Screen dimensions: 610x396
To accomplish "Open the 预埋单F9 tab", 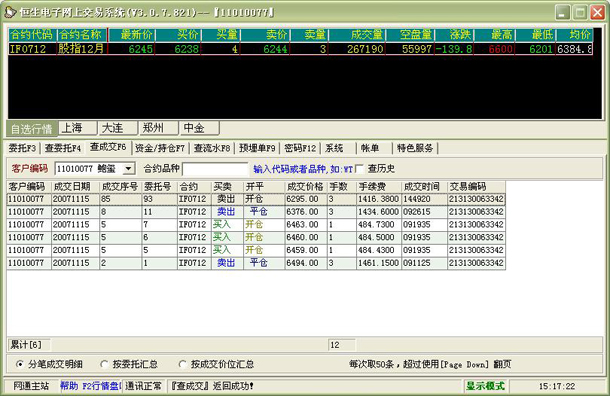I will point(257,148).
